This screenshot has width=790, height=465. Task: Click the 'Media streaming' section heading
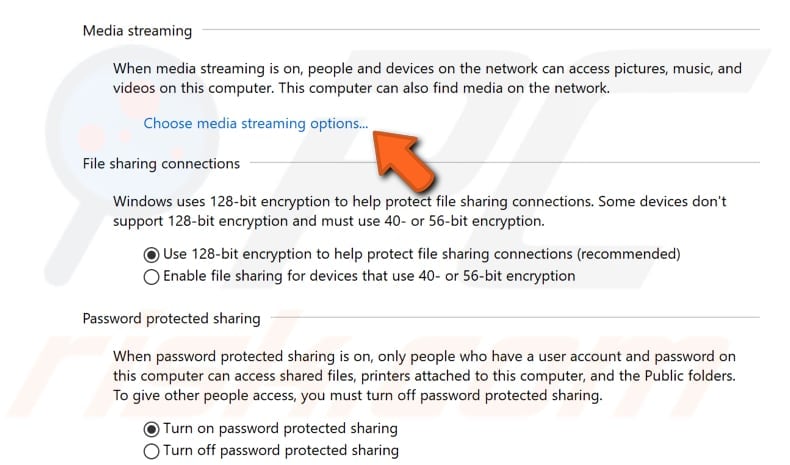pyautogui.click(x=137, y=31)
